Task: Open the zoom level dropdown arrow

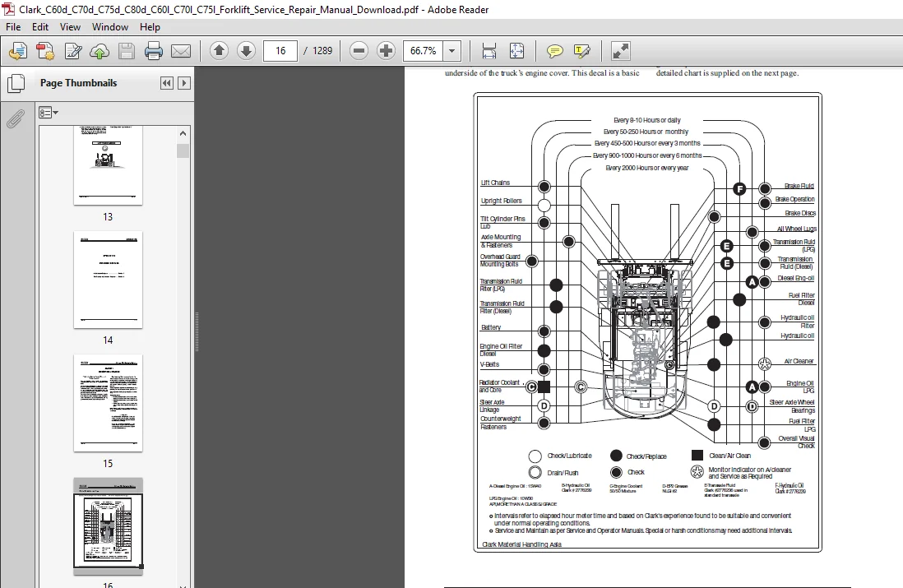Action: pyautogui.click(x=452, y=51)
